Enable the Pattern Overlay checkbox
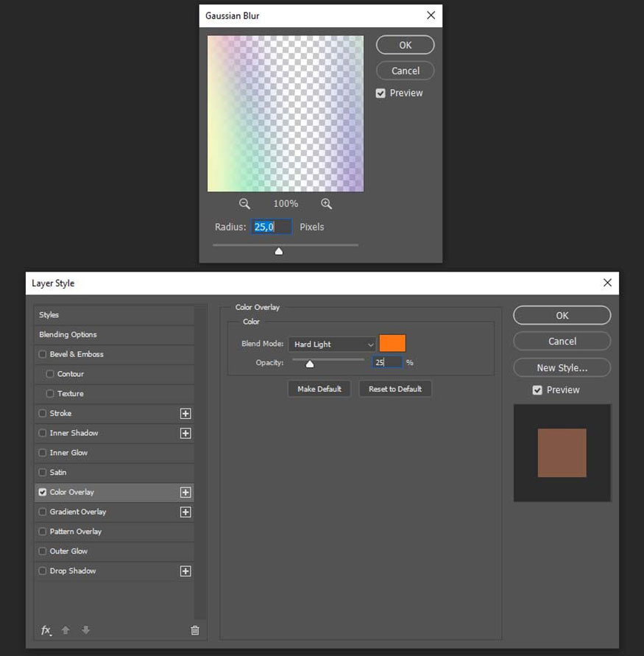Screen dimensions: 644x656 tap(42, 532)
